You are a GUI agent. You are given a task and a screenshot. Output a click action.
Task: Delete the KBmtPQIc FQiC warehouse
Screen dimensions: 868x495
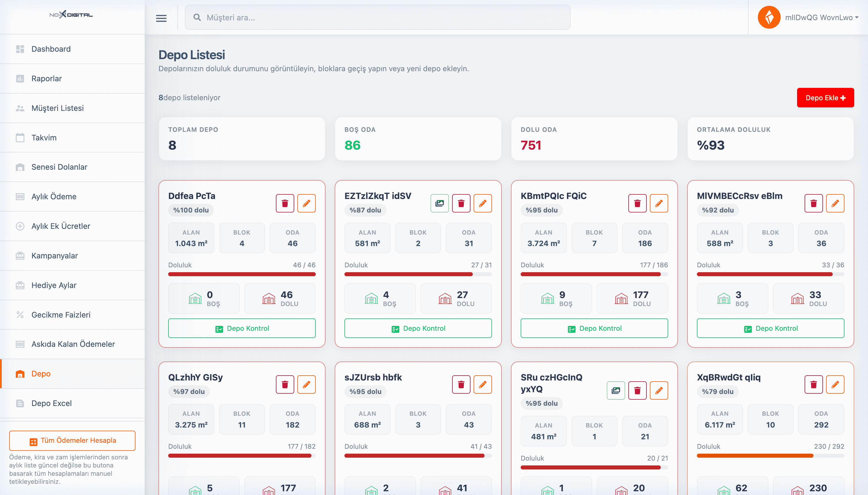637,203
